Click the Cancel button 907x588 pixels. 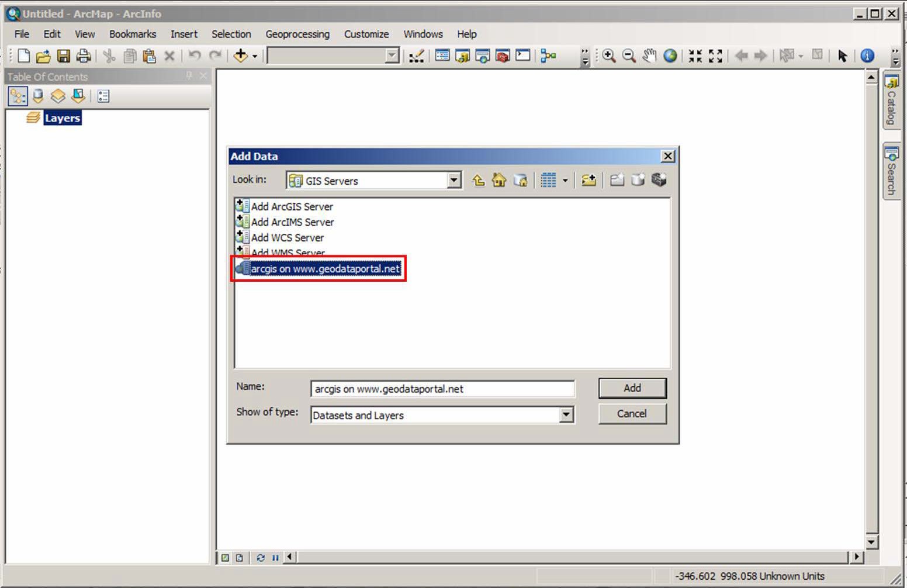(x=632, y=413)
